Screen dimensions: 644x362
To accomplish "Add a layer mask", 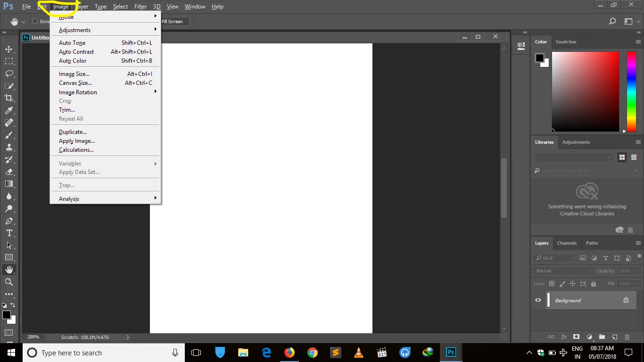I will [576, 337].
